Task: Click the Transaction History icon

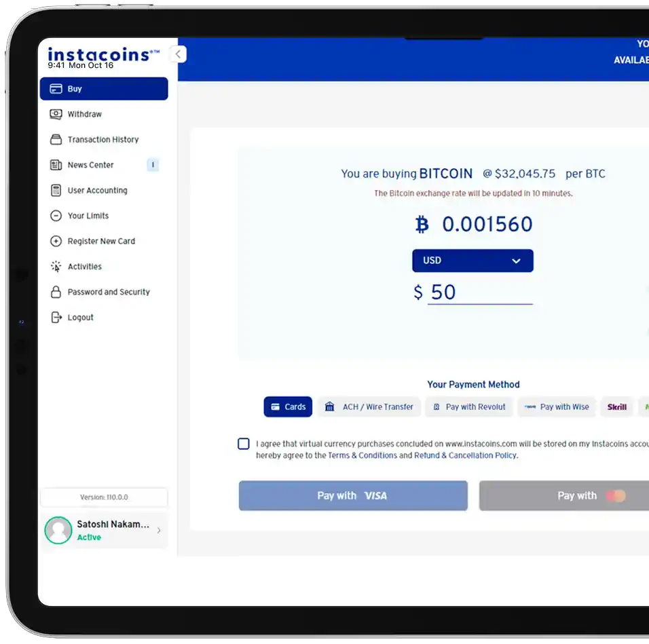Action: [x=56, y=140]
